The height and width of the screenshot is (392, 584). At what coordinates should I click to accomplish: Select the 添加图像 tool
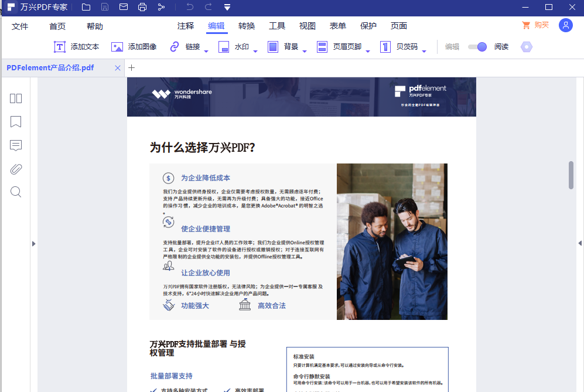coord(135,46)
